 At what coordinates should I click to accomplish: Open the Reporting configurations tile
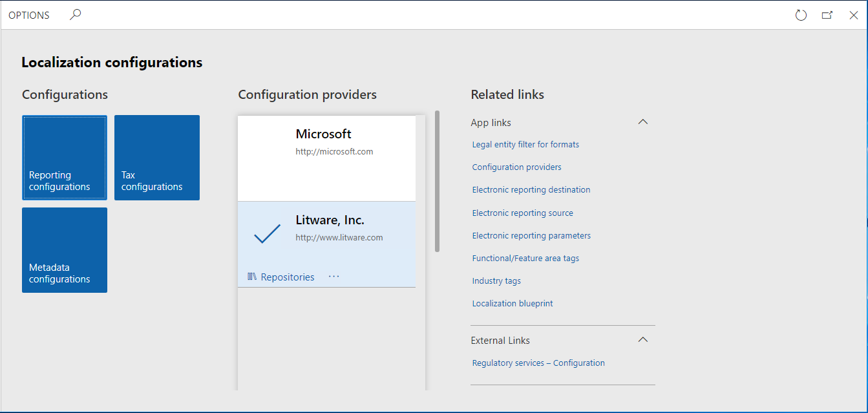coord(64,158)
